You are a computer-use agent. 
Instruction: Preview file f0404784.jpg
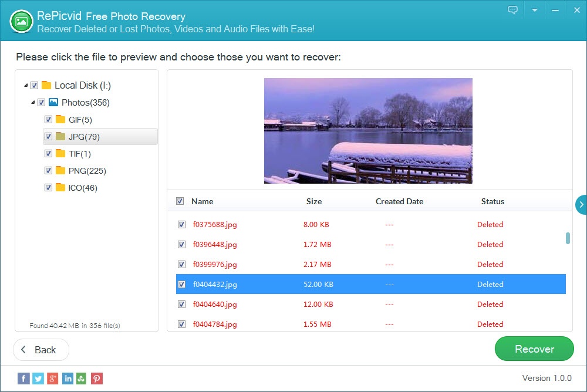point(215,325)
